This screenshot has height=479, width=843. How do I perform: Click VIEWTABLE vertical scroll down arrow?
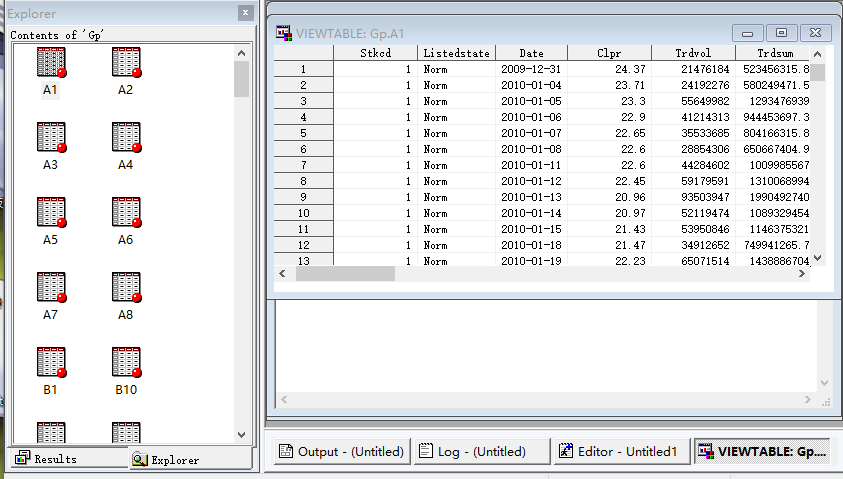pyautogui.click(x=817, y=258)
